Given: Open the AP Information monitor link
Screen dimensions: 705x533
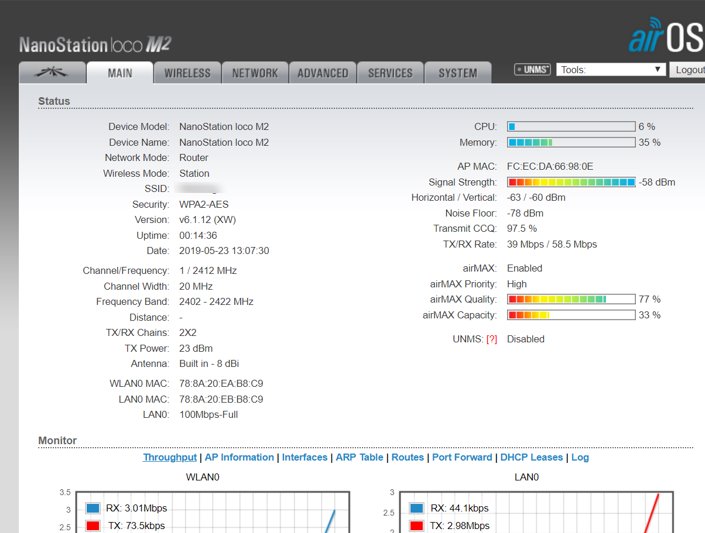Looking at the screenshot, I should click(x=239, y=457).
